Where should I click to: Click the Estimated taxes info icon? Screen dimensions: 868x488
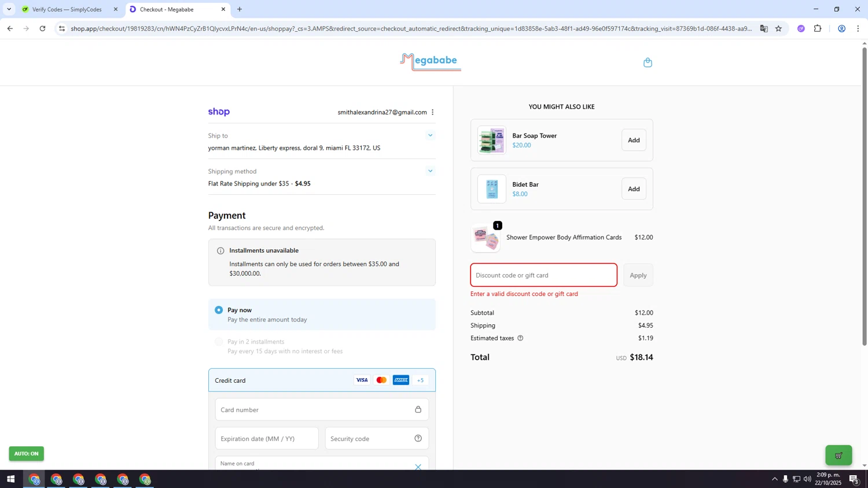520,338
